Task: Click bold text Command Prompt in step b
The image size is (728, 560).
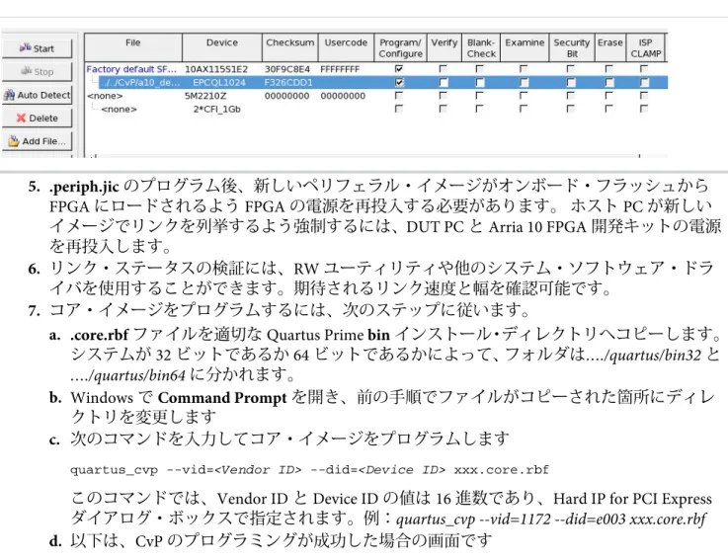Action: (x=222, y=398)
